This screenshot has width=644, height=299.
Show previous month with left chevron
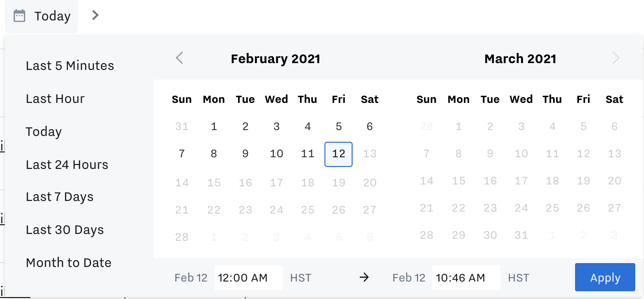click(180, 58)
